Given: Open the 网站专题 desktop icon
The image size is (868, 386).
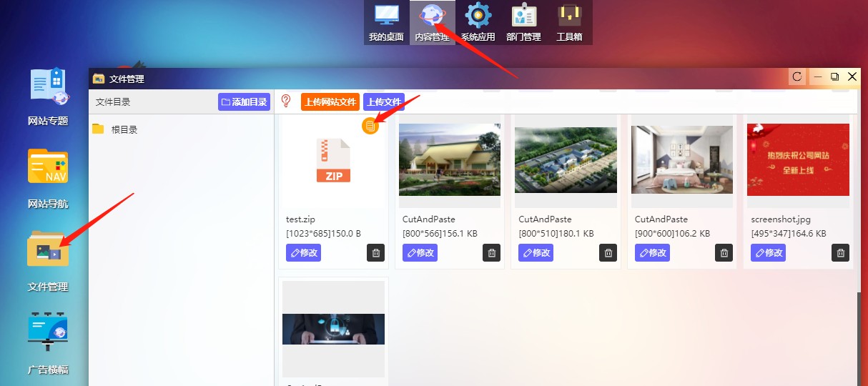Looking at the screenshot, I should coord(48,96).
